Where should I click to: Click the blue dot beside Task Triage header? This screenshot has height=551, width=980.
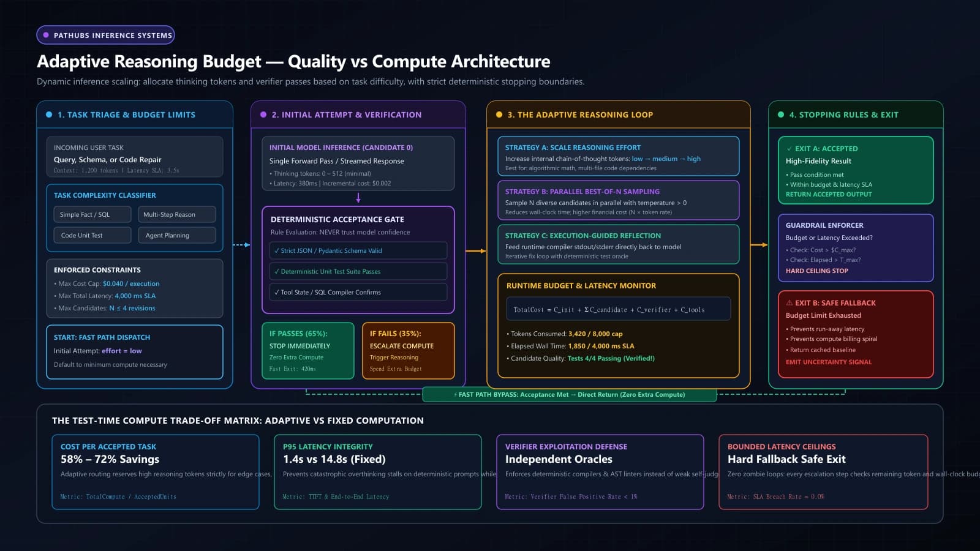(49, 114)
